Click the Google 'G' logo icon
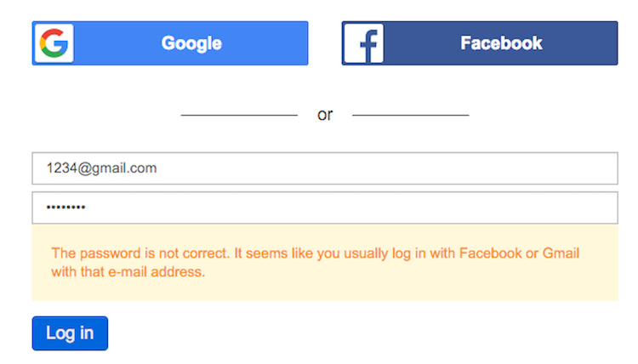This screenshot has width=638, height=364. 54,43
